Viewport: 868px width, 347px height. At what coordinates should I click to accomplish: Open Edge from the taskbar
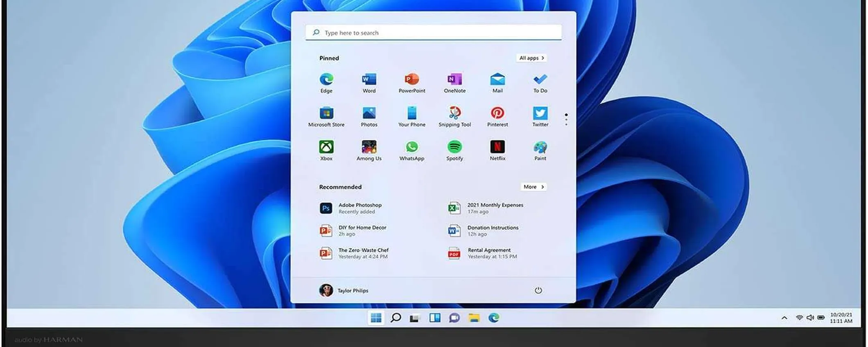(494, 318)
